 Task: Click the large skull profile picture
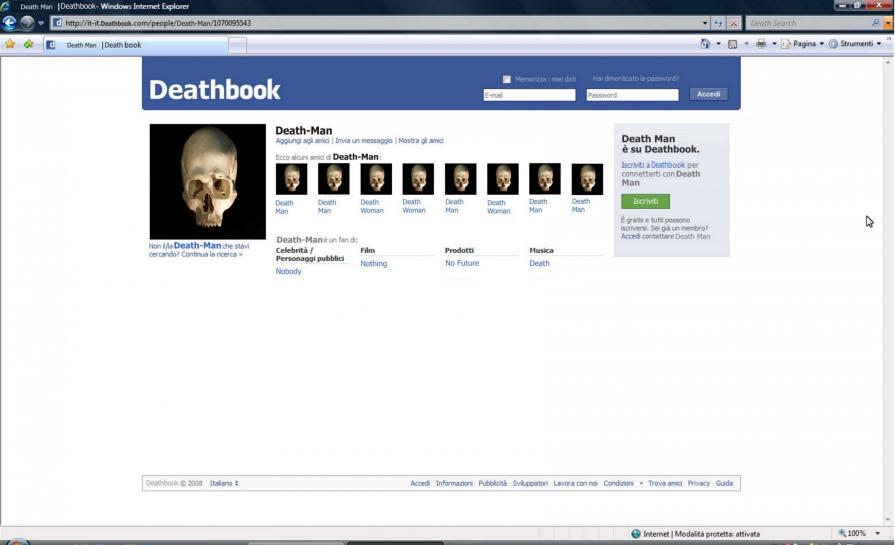(x=208, y=181)
